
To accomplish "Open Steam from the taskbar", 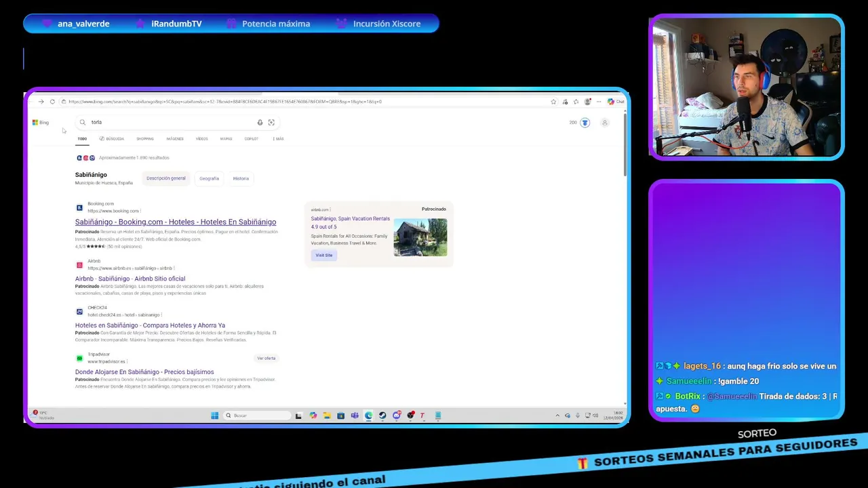I will pos(382,415).
